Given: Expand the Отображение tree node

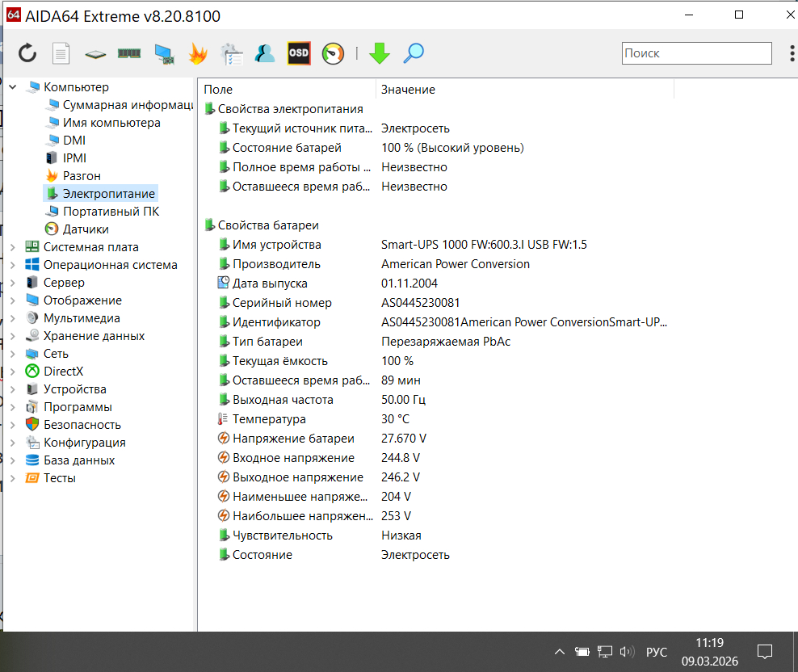Looking at the screenshot, I should point(13,300).
